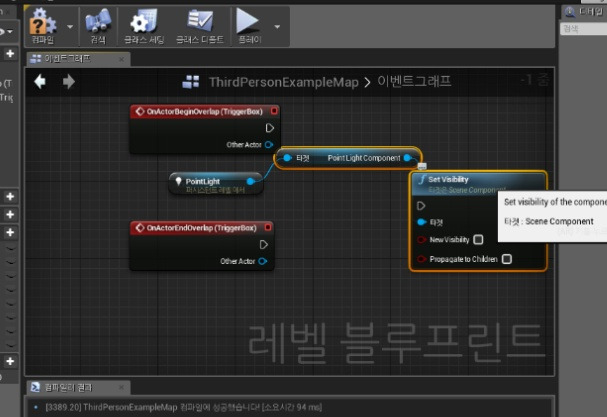Viewport: 607px width, 417px height.
Task: Open the Details (디테일) panel tab
Action: coord(585,12)
